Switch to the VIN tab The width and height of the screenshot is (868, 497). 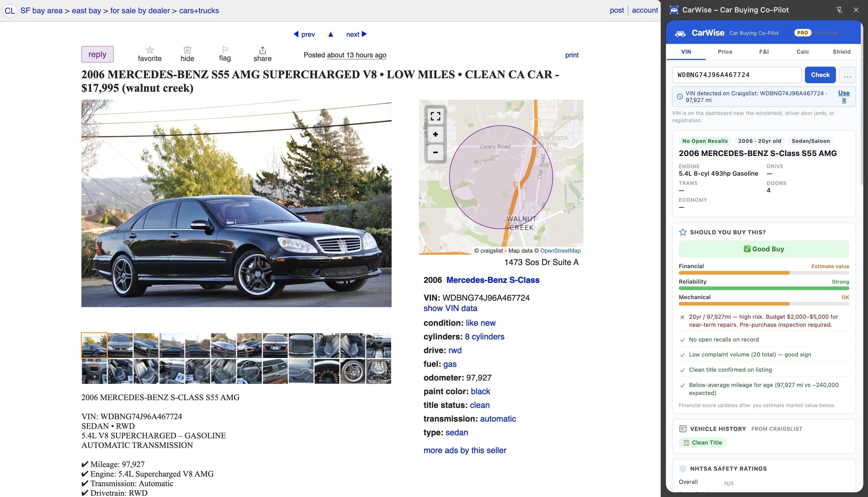click(x=686, y=52)
